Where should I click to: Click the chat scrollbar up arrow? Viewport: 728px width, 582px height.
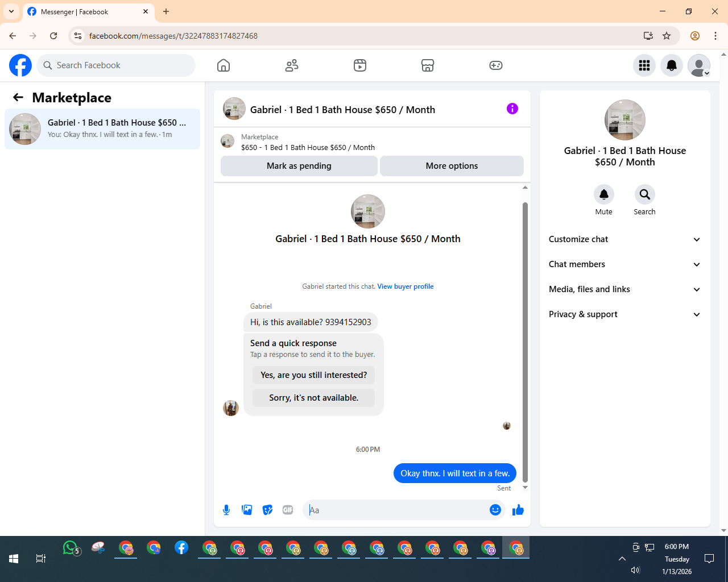[525, 188]
